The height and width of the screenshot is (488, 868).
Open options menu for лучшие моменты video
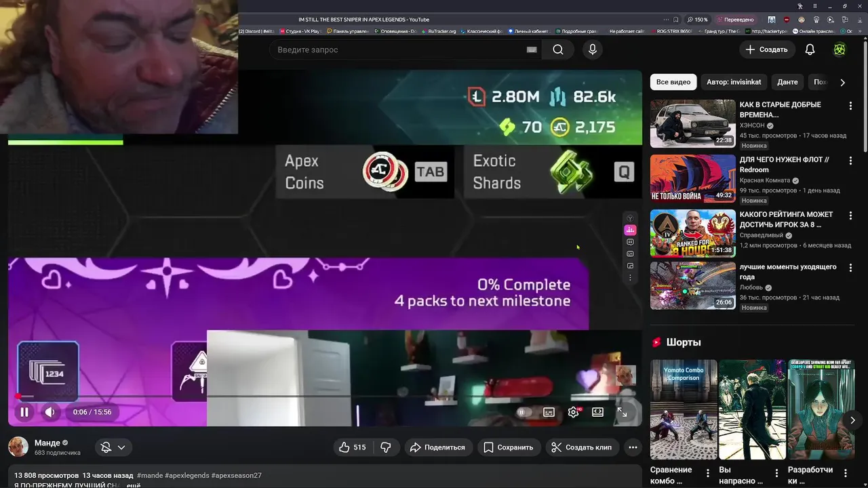point(850,268)
